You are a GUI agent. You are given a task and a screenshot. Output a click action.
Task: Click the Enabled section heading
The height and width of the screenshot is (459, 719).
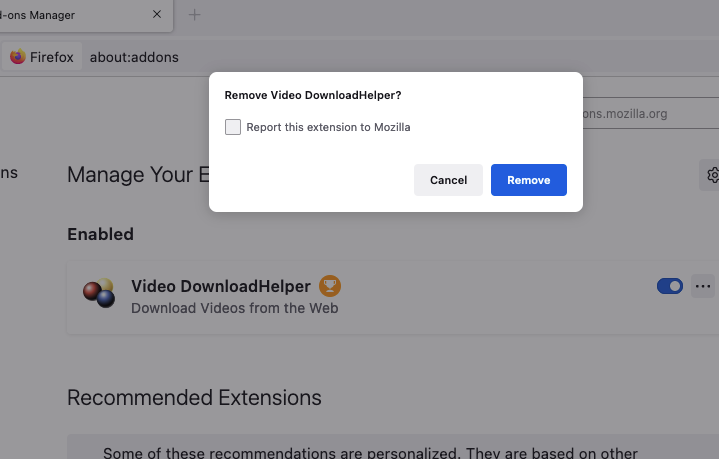100,234
